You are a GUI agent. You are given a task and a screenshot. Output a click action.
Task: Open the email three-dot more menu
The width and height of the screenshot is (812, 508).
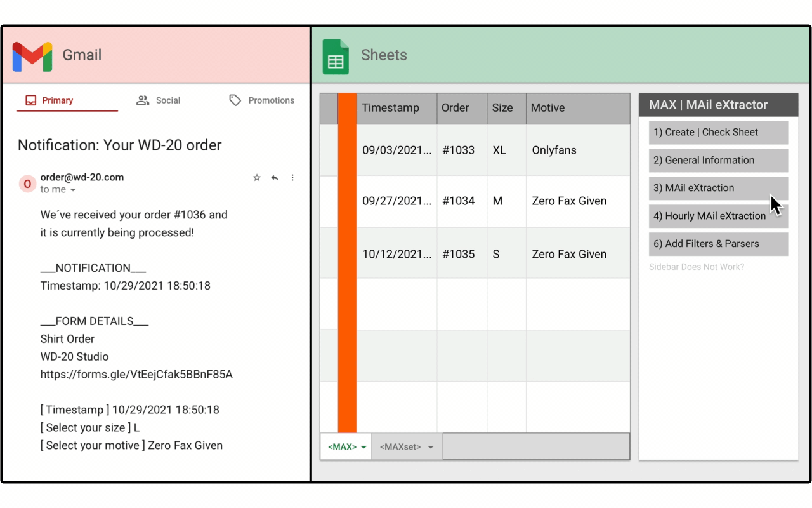point(292,178)
